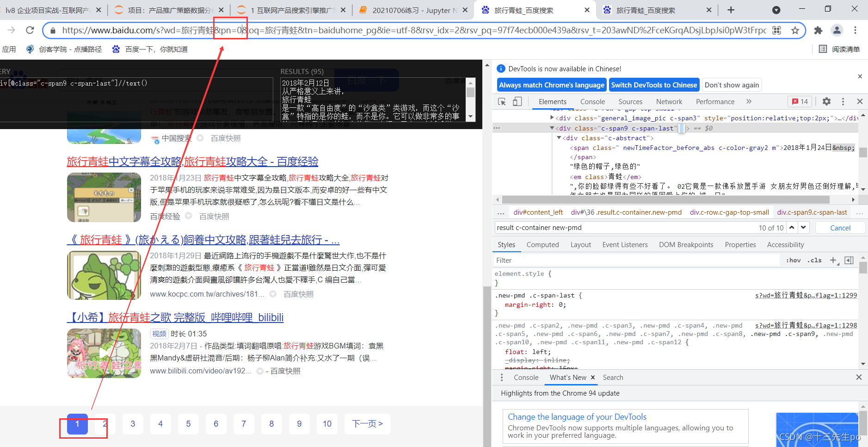Add new style rule plus icon
This screenshot has width=868, height=447.
[833, 261]
